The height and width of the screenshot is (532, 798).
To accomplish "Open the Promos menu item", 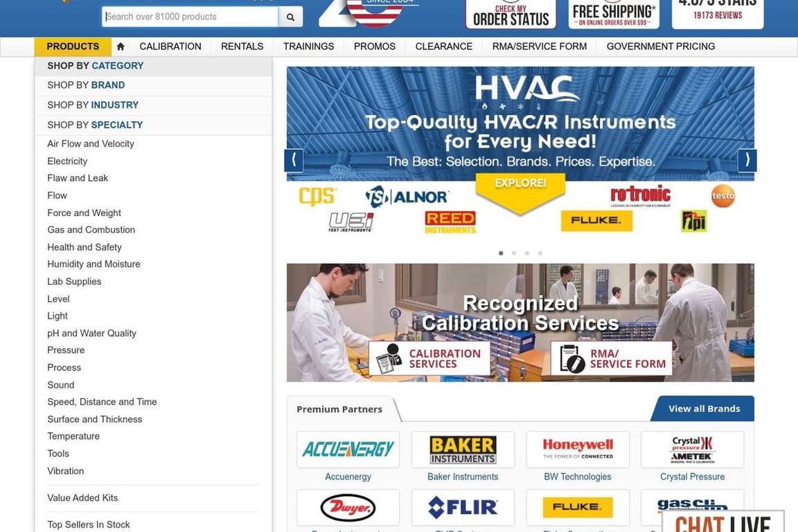I will pos(375,46).
